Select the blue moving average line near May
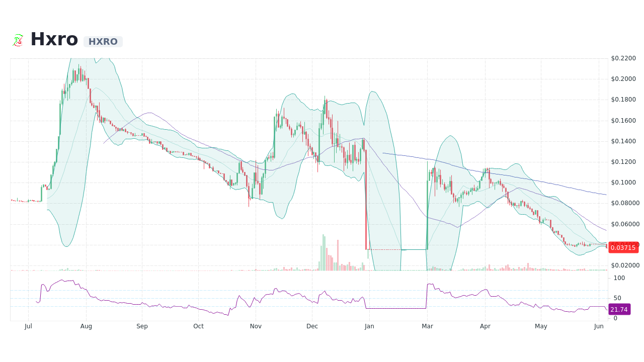The width and height of the screenshot is (644, 362). click(541, 181)
